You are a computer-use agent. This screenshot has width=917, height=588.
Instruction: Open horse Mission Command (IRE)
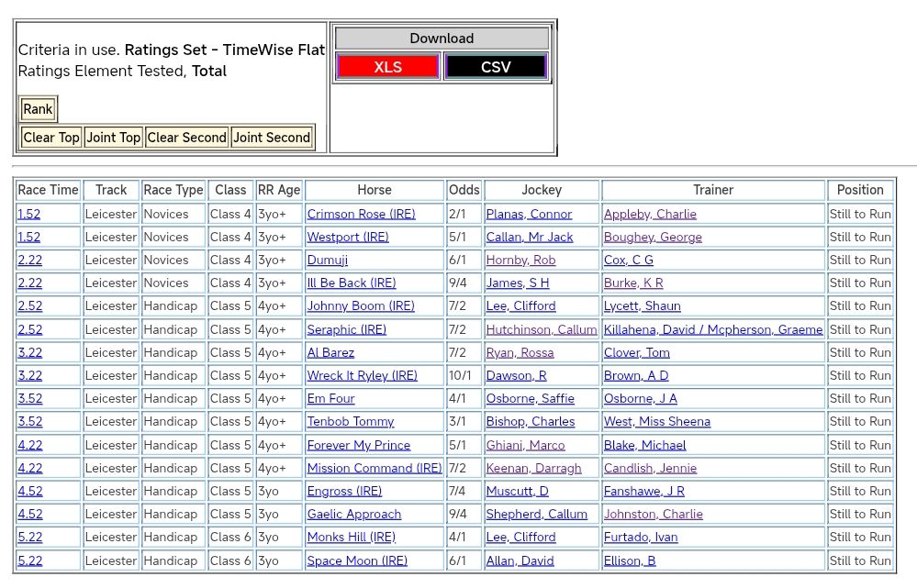[x=375, y=468]
